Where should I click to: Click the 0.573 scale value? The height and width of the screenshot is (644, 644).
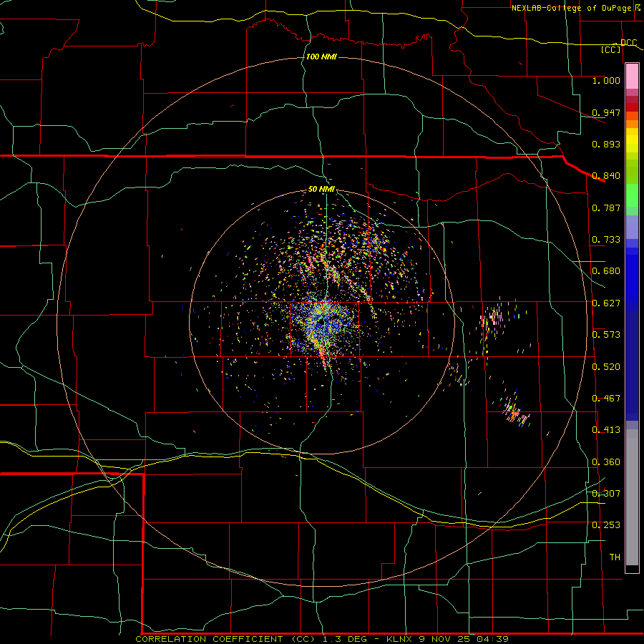coord(606,335)
